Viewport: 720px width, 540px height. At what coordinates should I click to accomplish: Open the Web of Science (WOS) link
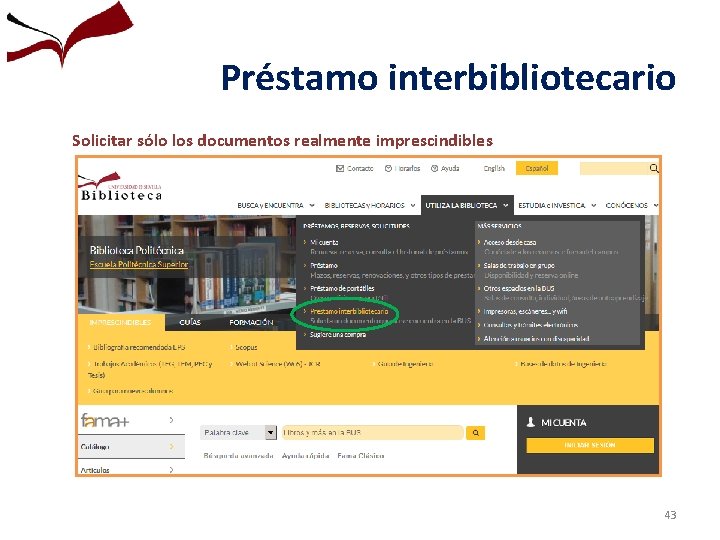pos(278,364)
